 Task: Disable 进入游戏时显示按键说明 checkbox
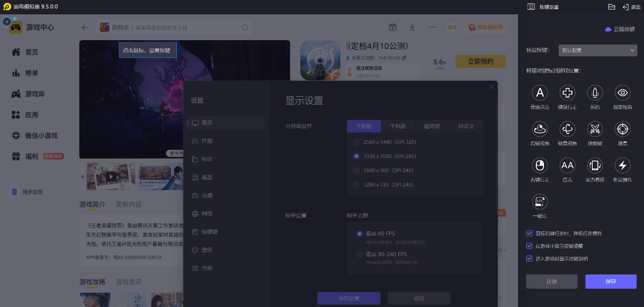[530, 259]
